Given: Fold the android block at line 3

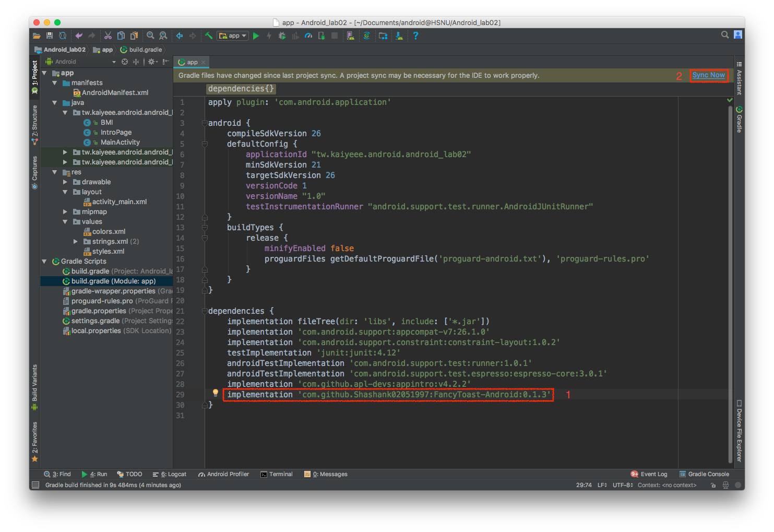Looking at the screenshot, I should (205, 123).
